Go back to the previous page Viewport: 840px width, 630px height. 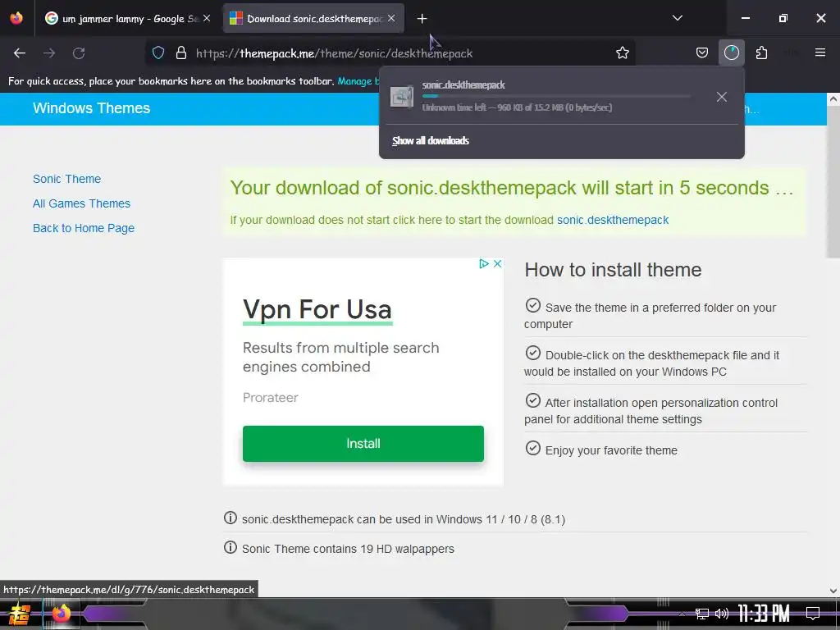click(20, 53)
